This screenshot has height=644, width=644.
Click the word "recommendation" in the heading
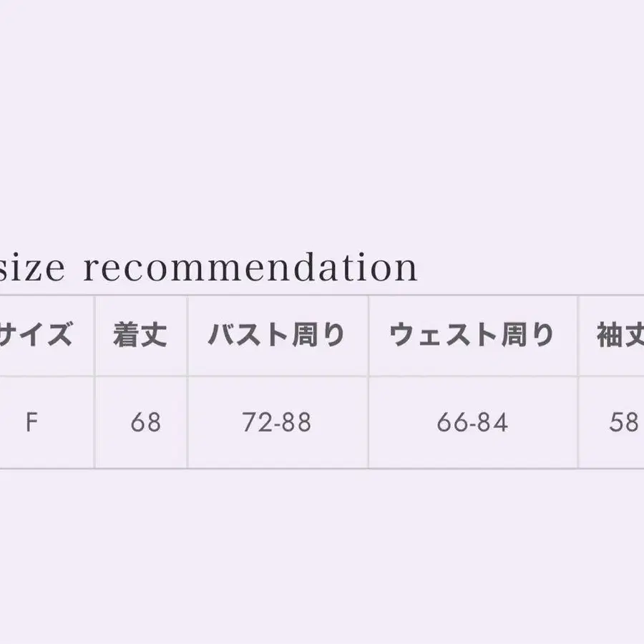(250, 268)
